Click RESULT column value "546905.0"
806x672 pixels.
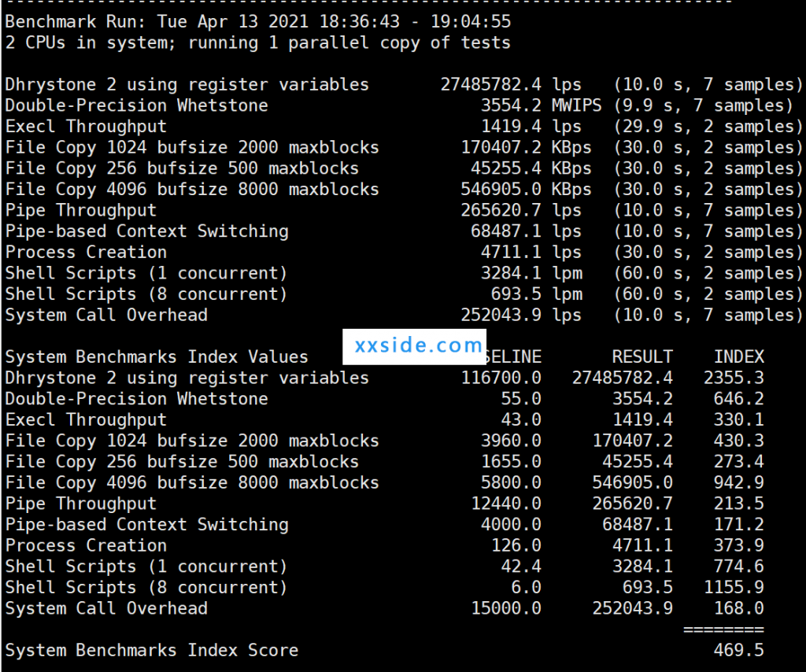click(633, 483)
